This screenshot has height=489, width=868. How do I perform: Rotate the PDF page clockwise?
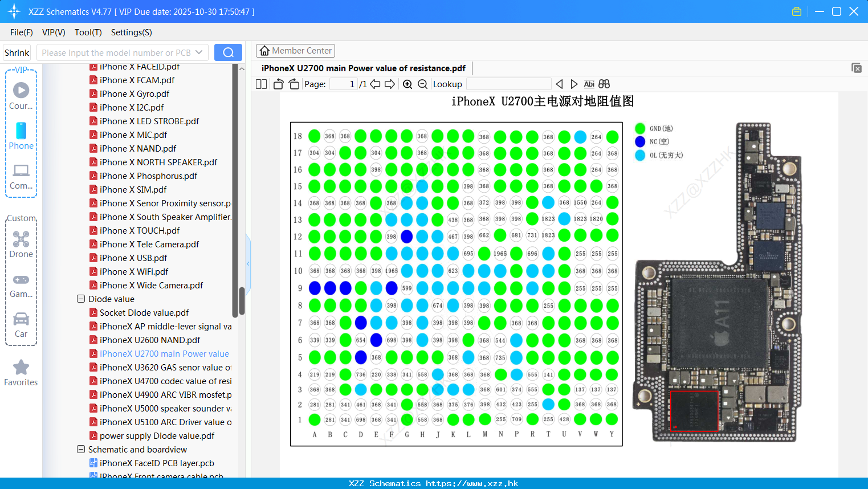point(294,84)
